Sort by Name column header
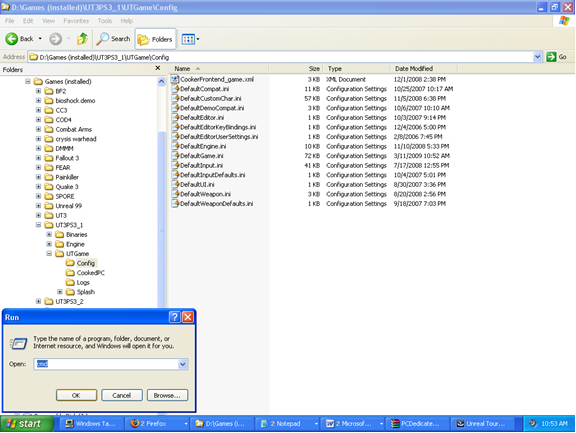The image size is (576, 433). 219,69
